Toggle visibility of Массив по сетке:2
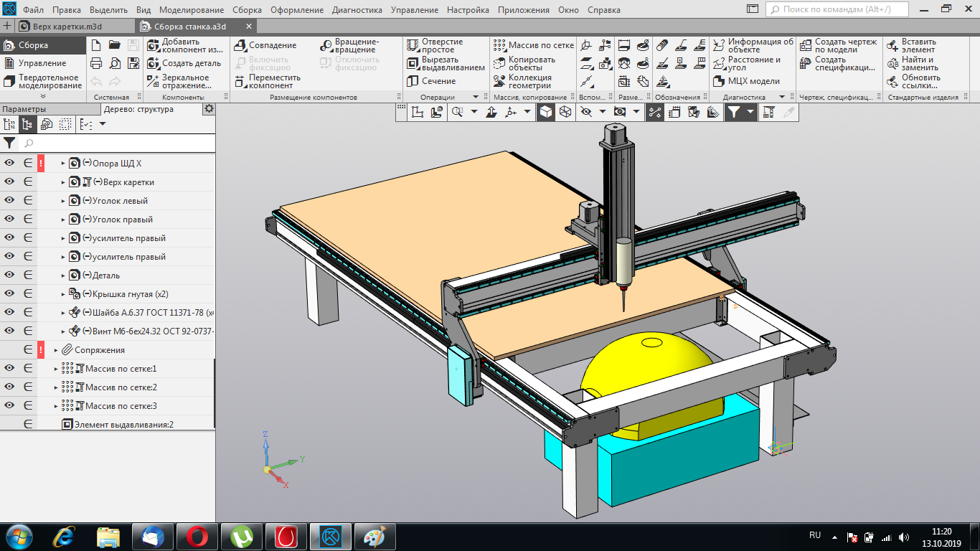The height and width of the screenshot is (551, 980). coord(9,387)
